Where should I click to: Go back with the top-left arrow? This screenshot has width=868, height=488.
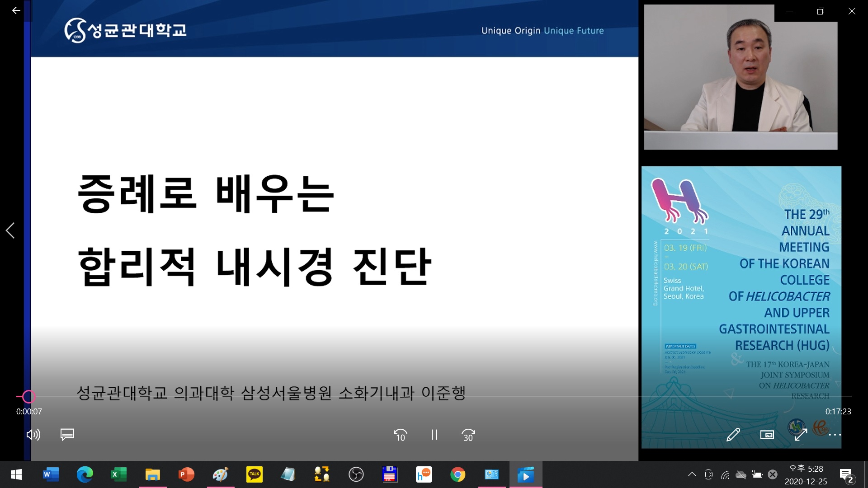[x=16, y=10]
